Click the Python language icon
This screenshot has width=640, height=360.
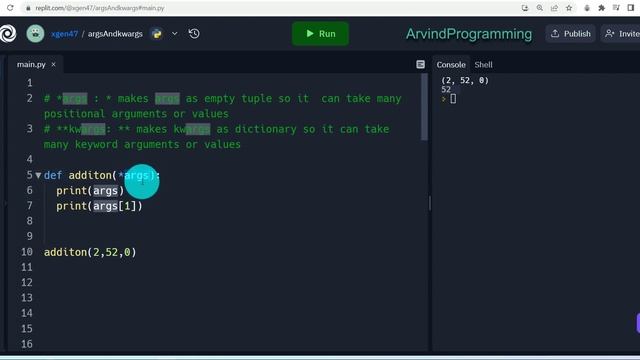[157, 34]
